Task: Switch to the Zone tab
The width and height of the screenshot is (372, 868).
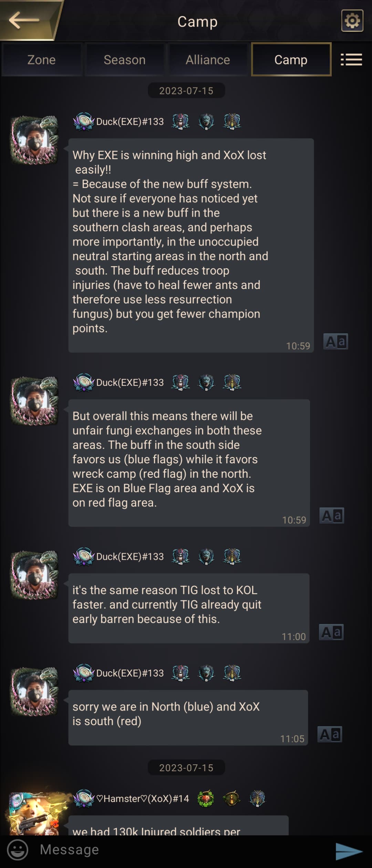Action: [41, 60]
